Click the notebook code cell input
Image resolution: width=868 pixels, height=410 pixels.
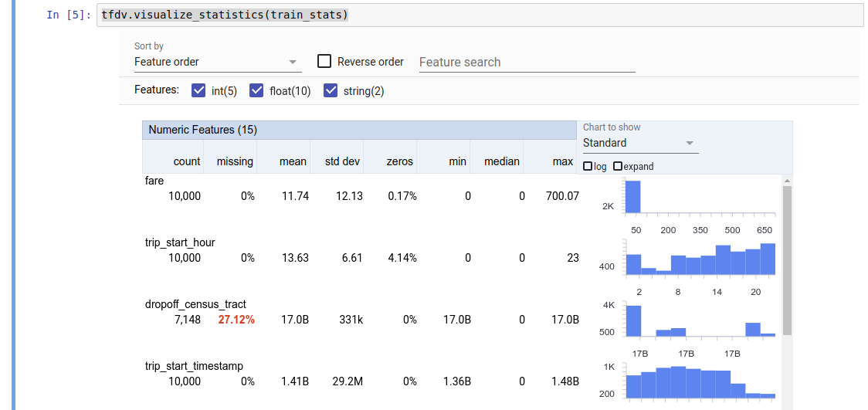click(x=479, y=15)
